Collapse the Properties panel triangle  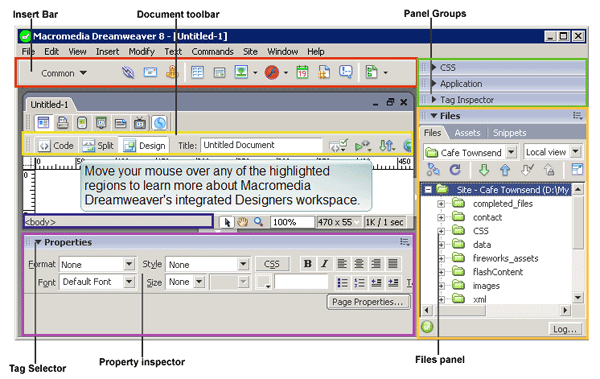pyautogui.click(x=38, y=242)
